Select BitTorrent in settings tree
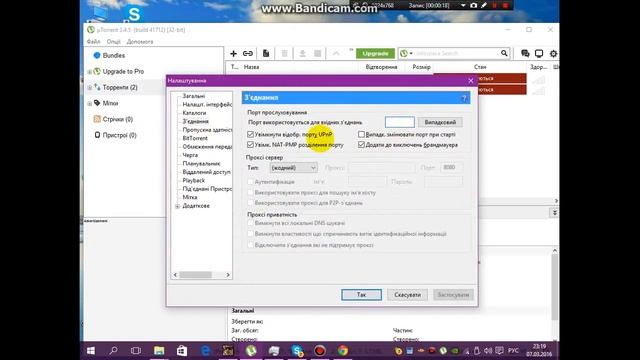 pos(195,138)
